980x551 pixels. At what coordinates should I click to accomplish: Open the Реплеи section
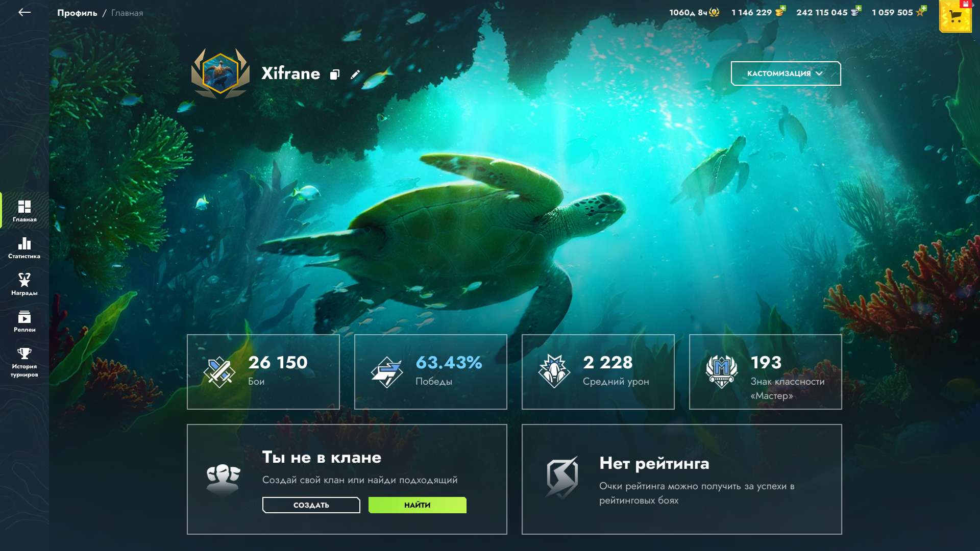(x=24, y=321)
